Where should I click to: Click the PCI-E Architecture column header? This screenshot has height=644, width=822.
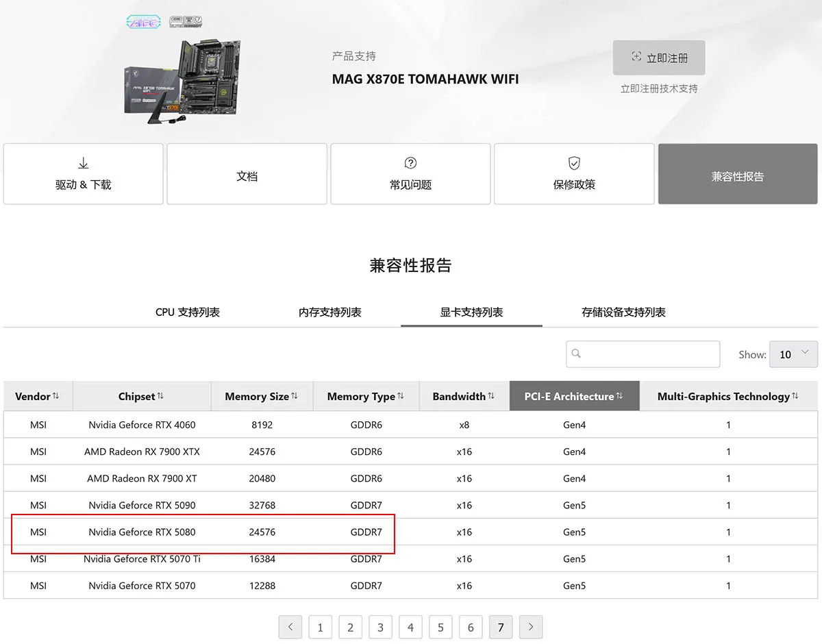point(575,396)
